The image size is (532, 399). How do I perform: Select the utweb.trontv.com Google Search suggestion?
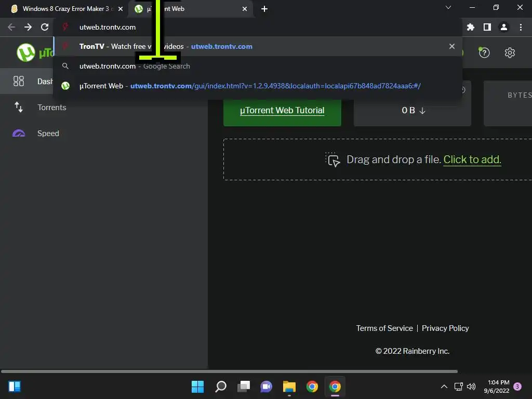coord(258,66)
